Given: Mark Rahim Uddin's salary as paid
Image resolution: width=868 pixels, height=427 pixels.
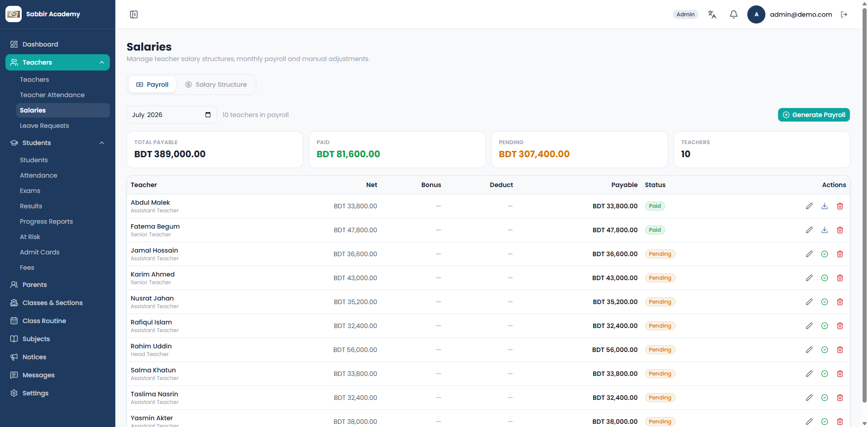Looking at the screenshot, I should pos(825,350).
